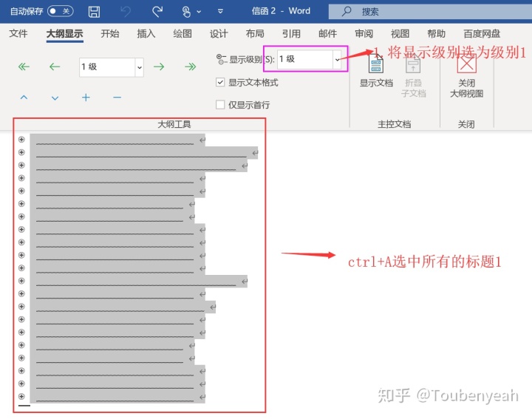Click into the 搜索 search box
532x419 pixels.
pyautogui.click(x=430, y=12)
